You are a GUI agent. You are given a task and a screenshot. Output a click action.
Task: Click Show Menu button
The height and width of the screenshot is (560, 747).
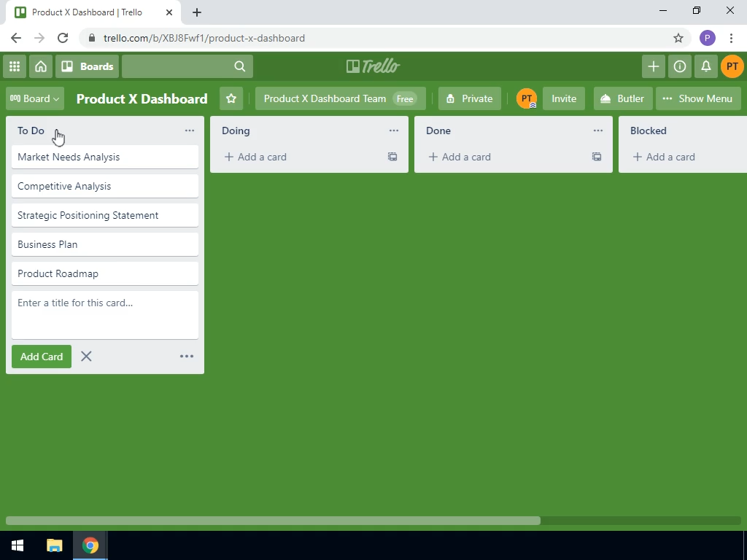pyautogui.click(x=698, y=98)
